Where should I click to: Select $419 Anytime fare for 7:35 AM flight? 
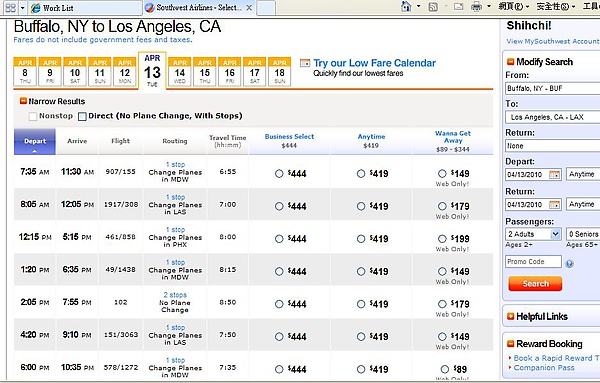coord(361,174)
